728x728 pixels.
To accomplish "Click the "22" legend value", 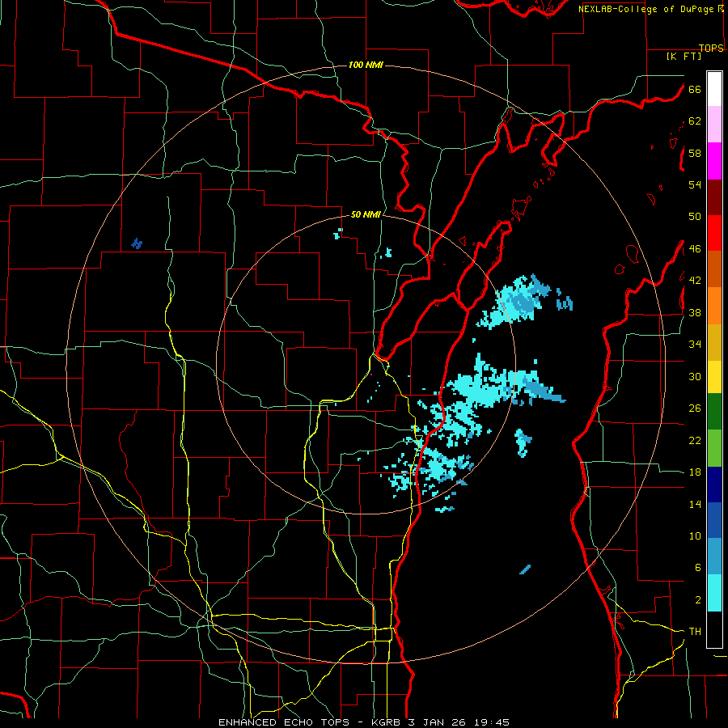I will (x=695, y=440).
